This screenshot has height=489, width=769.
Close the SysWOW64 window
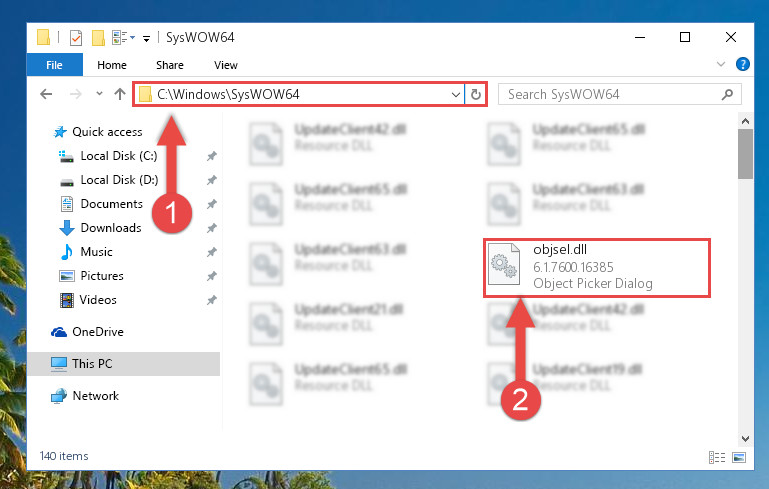point(731,37)
